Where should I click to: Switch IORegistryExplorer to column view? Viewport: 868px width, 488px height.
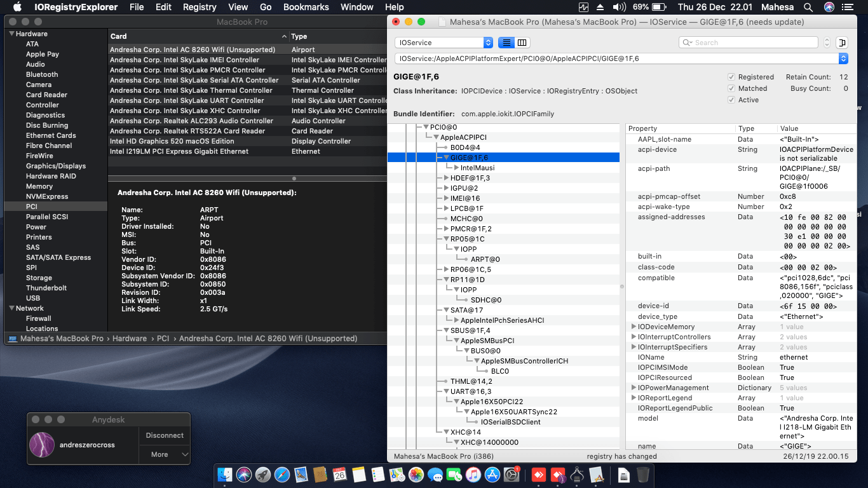click(522, 43)
